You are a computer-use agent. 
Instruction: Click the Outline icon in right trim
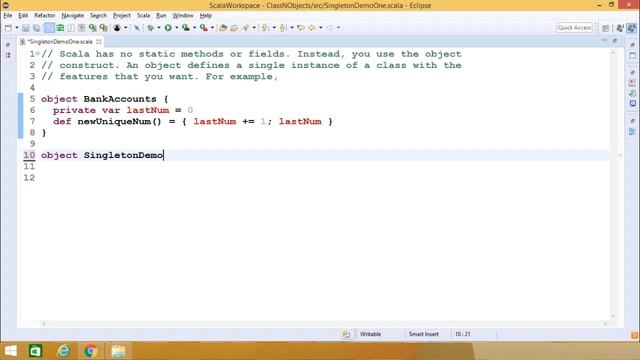pyautogui.click(x=632, y=131)
